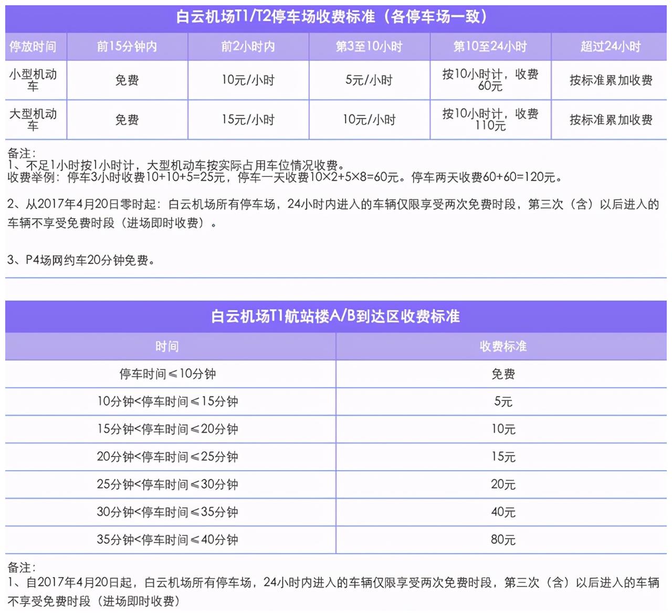Select the 停放时间 header cell

(x=35, y=46)
